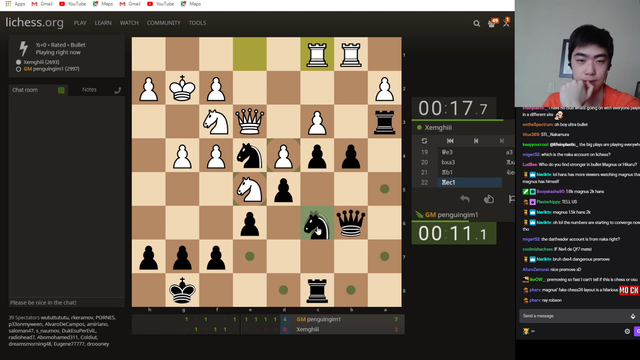Screen dimensions: 640x360
Task: Offer a draw with the hand icon
Action: coord(489,199)
